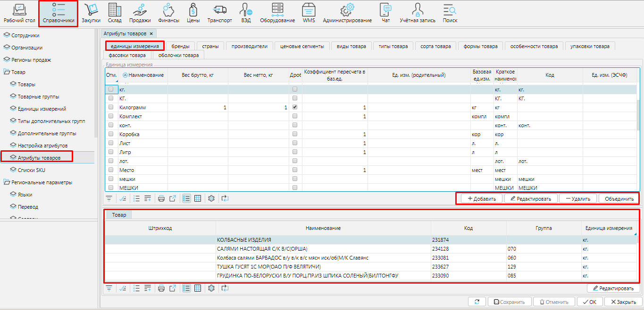Click the Добавить button
The image size is (644, 310).
[x=481, y=199]
